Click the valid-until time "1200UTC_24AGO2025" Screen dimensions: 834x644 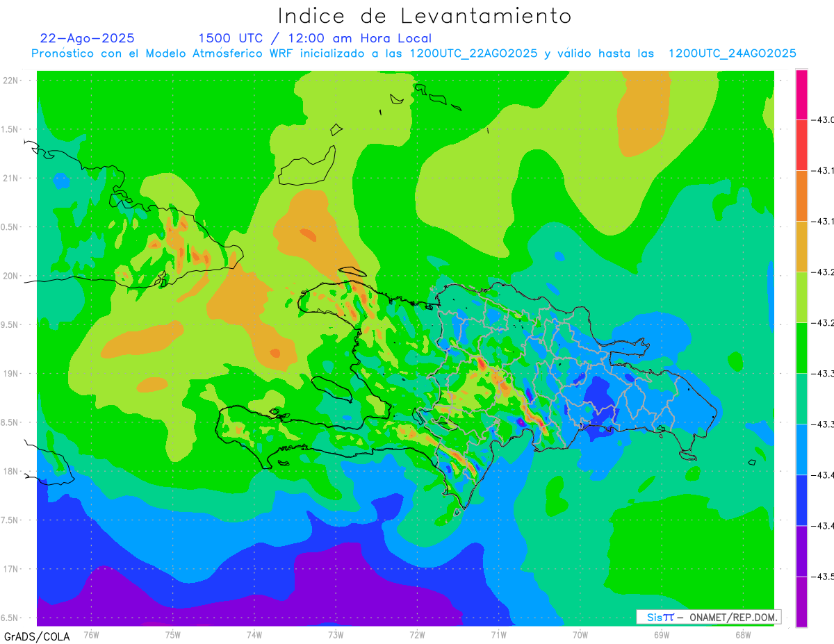[x=732, y=53]
